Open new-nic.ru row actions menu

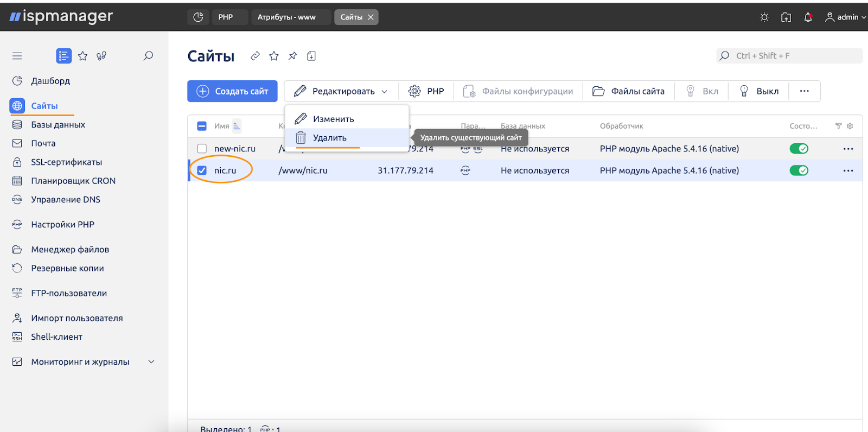[x=848, y=149]
